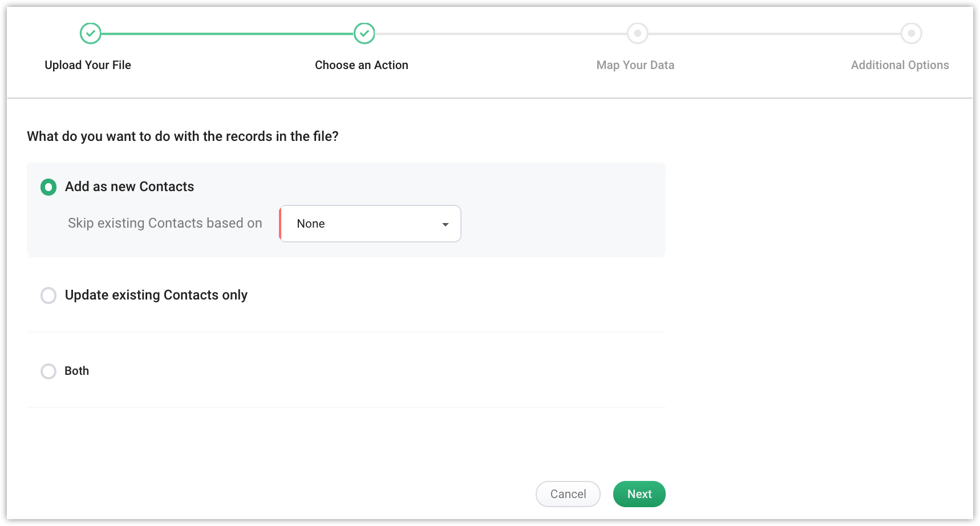Select the Both radio option
The height and width of the screenshot is (526, 980).
[x=48, y=371]
